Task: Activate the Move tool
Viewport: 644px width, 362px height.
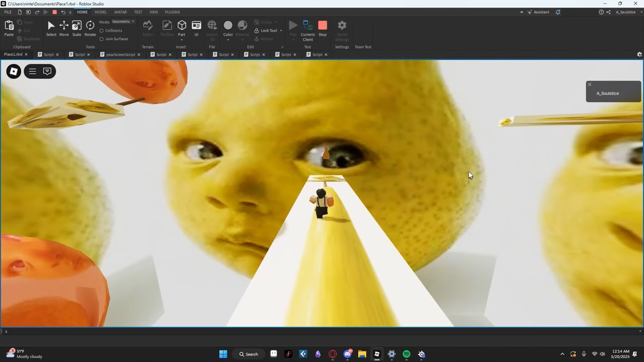Action: click(x=64, y=28)
